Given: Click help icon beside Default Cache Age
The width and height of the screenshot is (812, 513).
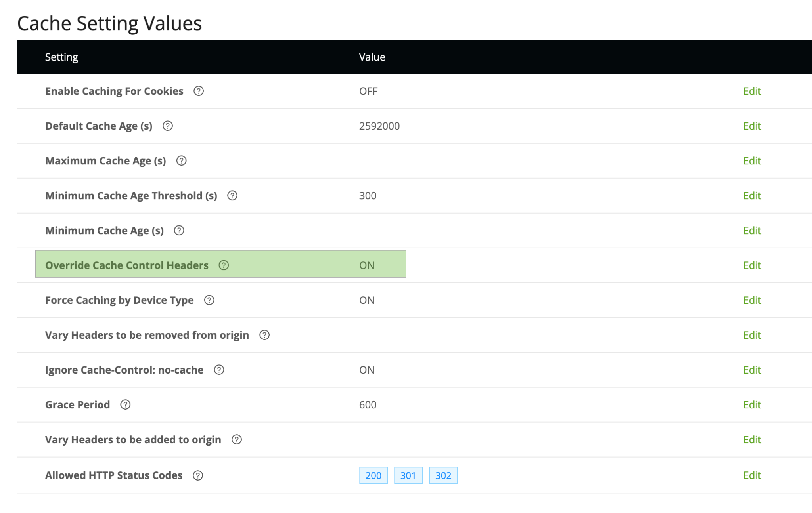Looking at the screenshot, I should click(168, 126).
